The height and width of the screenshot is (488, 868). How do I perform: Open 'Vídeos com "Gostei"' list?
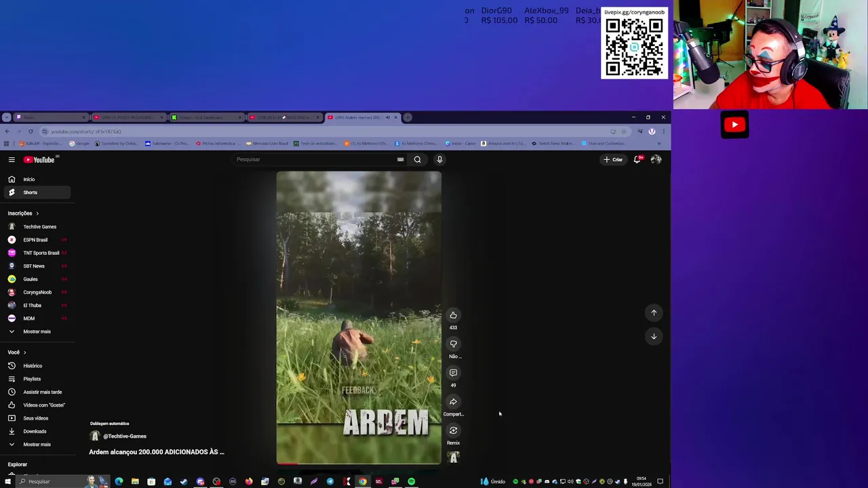pyautogui.click(x=37, y=405)
